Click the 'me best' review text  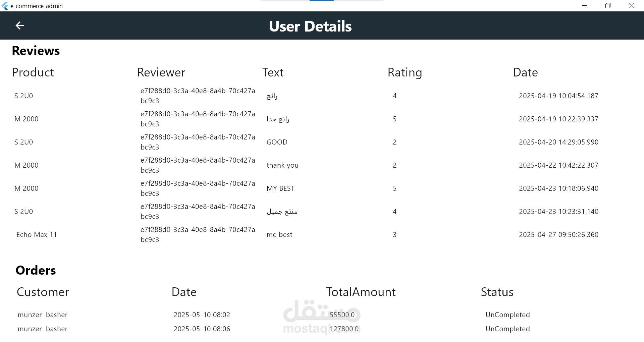[279, 235]
